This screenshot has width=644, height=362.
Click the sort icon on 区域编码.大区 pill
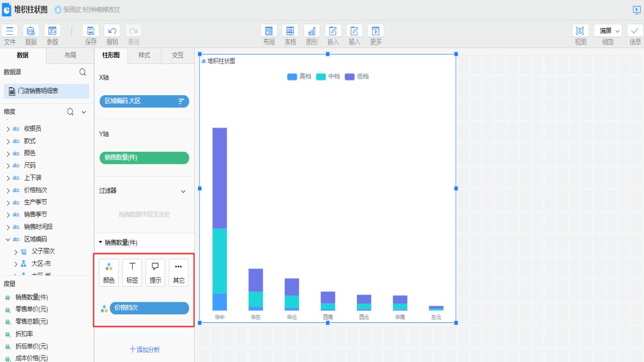(182, 101)
